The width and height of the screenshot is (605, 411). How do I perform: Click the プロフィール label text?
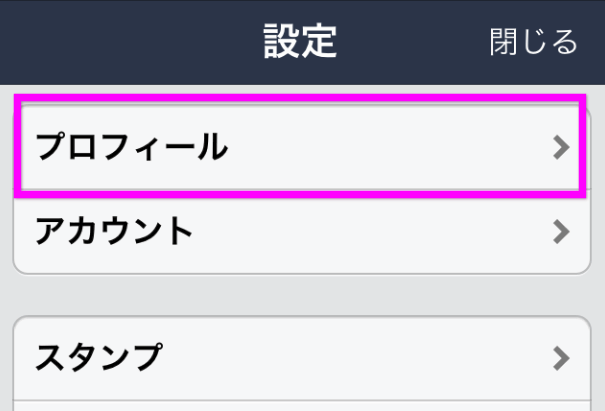131,148
